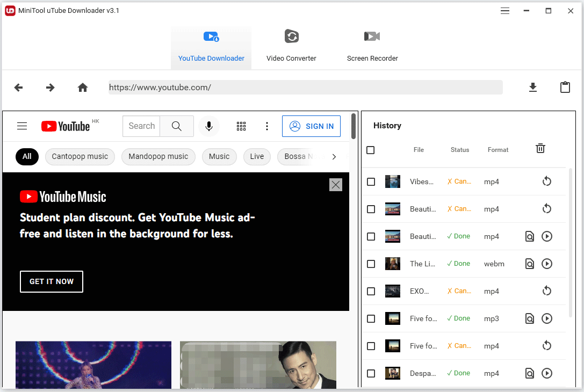Click GET IT NOW button

tap(52, 281)
